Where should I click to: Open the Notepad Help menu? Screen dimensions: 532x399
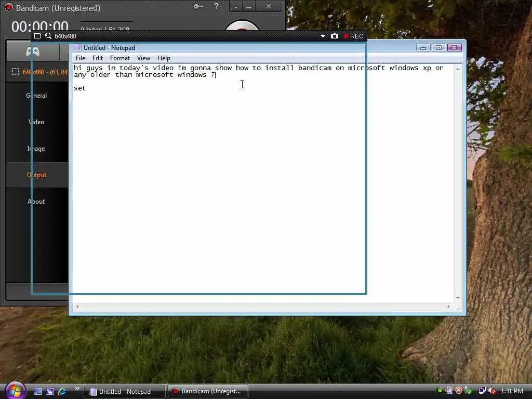pyautogui.click(x=164, y=58)
